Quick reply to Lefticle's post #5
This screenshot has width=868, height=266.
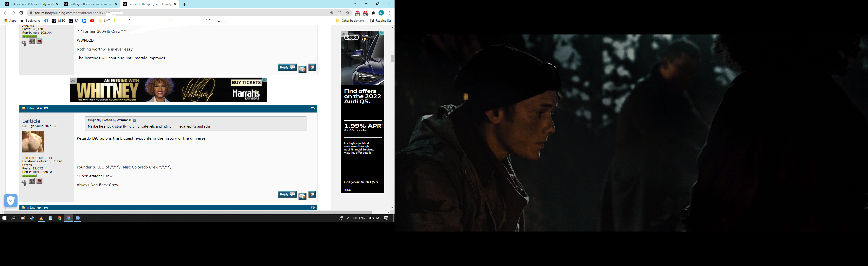click(x=312, y=195)
